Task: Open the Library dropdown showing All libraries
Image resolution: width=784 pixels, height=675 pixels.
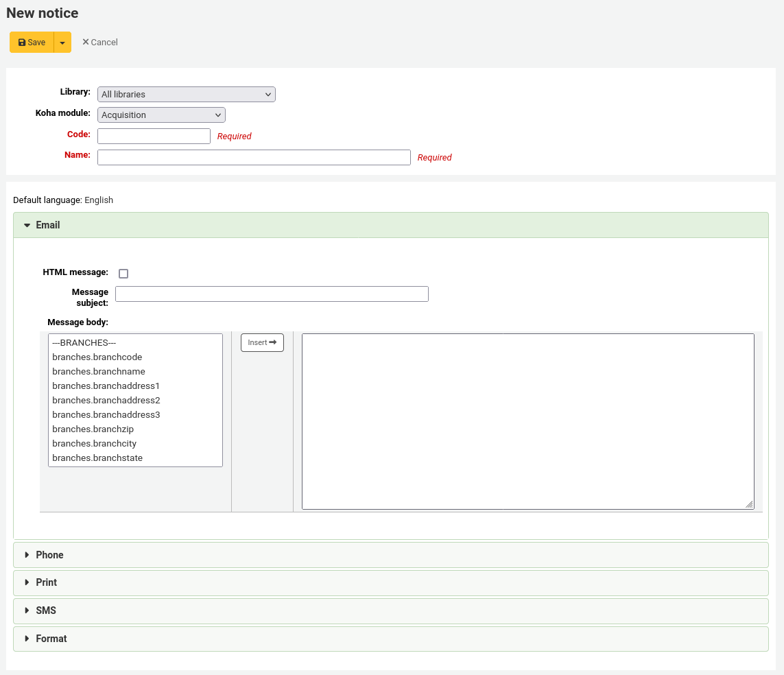Action: [x=186, y=94]
